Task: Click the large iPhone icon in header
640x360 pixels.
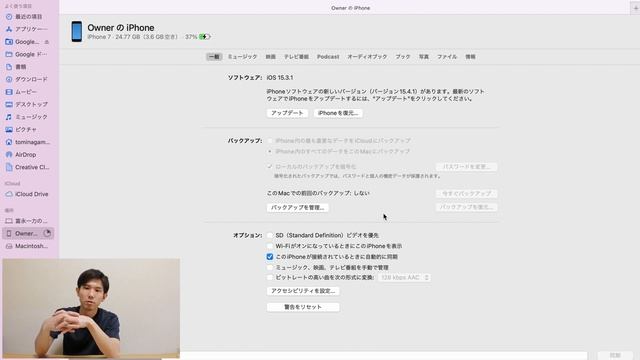Action: tap(77, 31)
